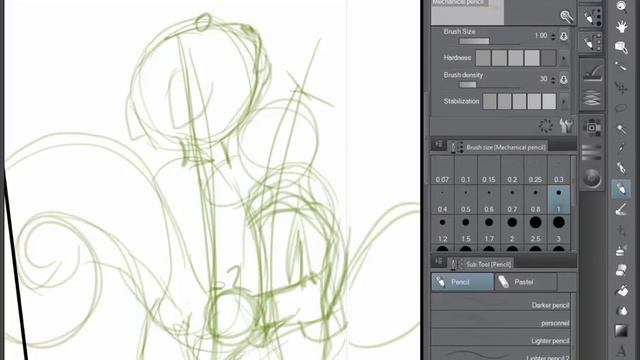Select the Eraser tool

621,270
